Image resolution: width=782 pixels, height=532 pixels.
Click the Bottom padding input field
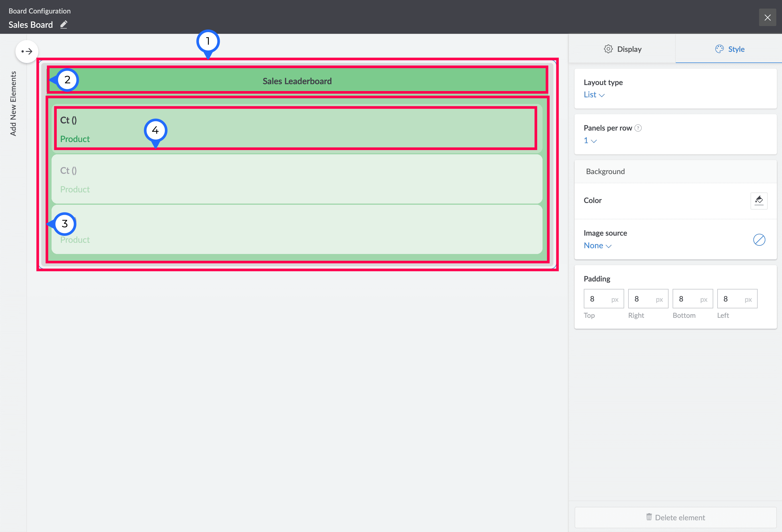(x=688, y=299)
